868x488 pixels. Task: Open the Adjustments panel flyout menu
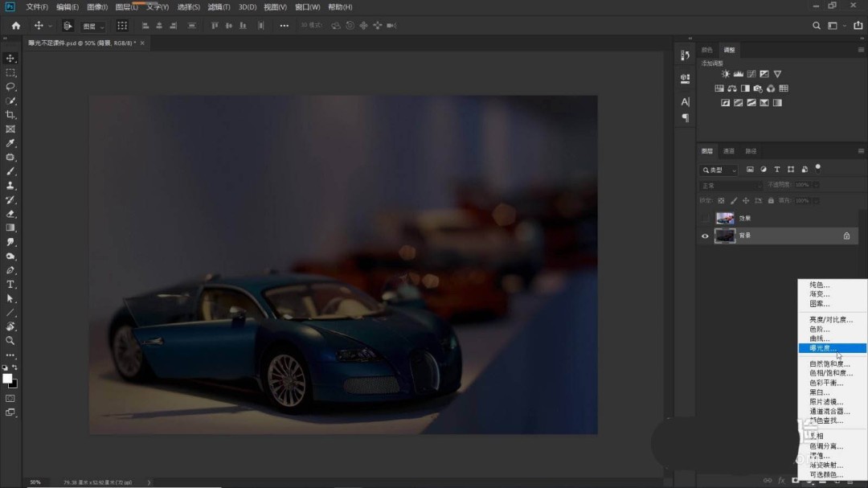point(861,50)
